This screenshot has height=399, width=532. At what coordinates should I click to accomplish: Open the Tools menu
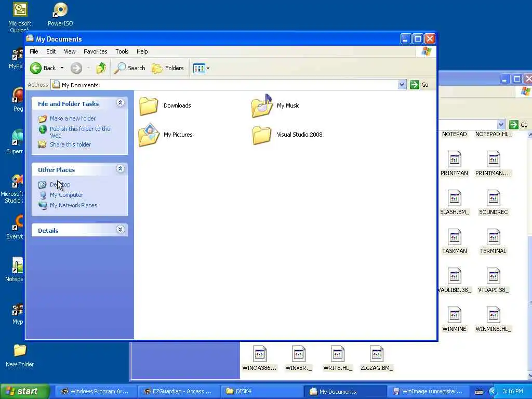coord(122,51)
